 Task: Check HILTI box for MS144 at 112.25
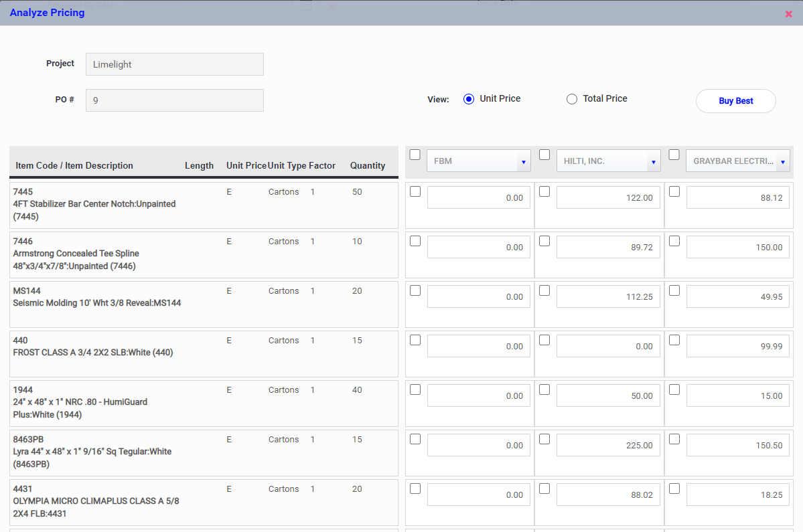(544, 290)
